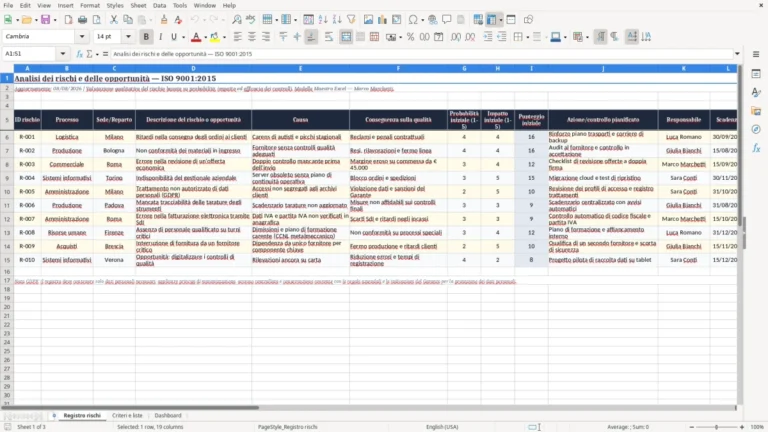Expand the formula bar arrow

tap(737, 54)
